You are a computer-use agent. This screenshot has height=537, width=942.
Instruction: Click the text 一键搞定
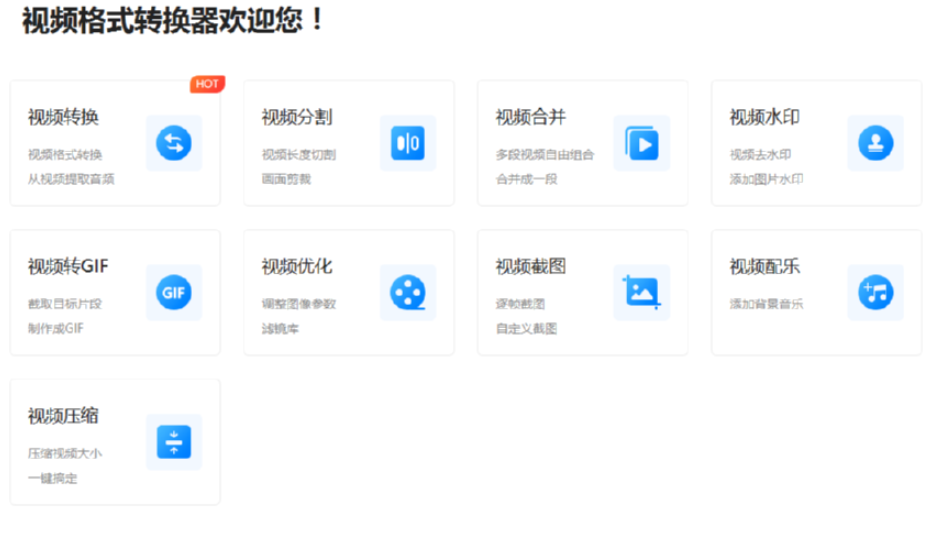coord(53,478)
